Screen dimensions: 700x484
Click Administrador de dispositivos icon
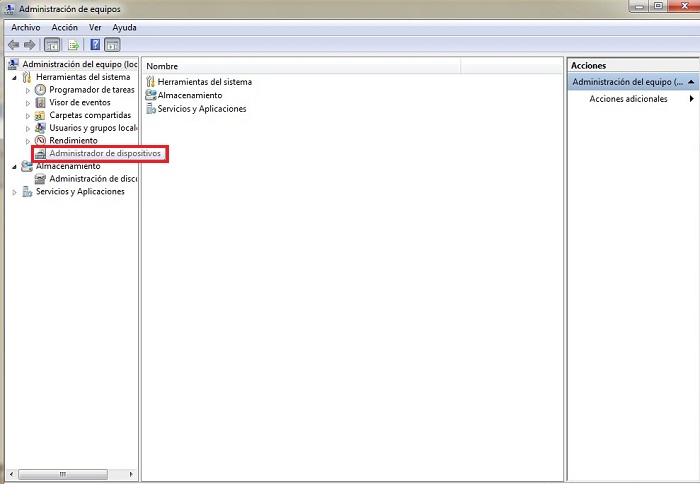(41, 154)
